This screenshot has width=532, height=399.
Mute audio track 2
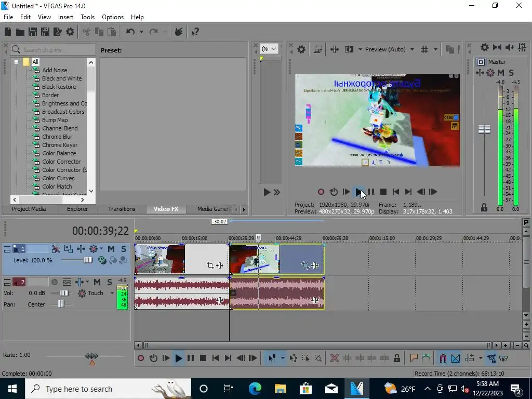(97, 282)
